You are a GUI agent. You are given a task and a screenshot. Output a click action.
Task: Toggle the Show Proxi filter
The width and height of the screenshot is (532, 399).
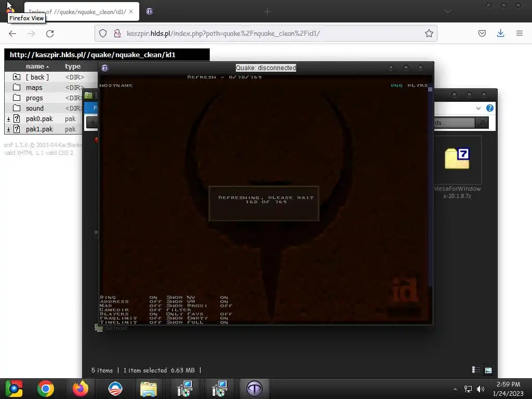pos(199,305)
